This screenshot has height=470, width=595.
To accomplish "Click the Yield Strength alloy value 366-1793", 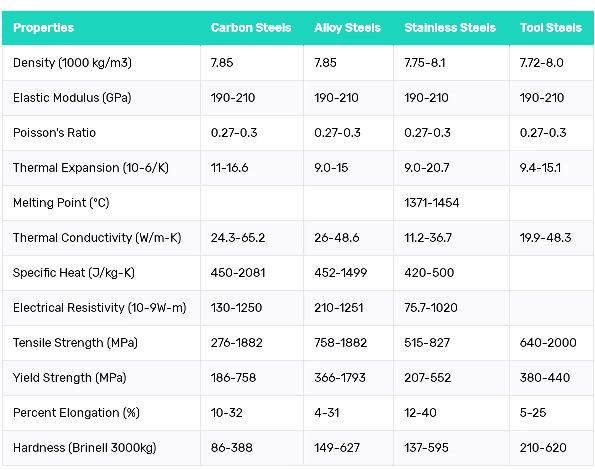I will click(x=340, y=378).
